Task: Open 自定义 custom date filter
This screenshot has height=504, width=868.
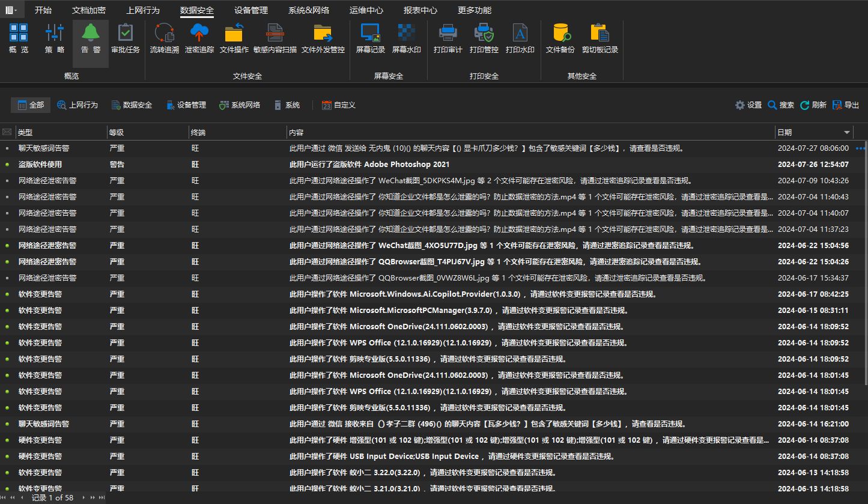Action: (x=339, y=105)
